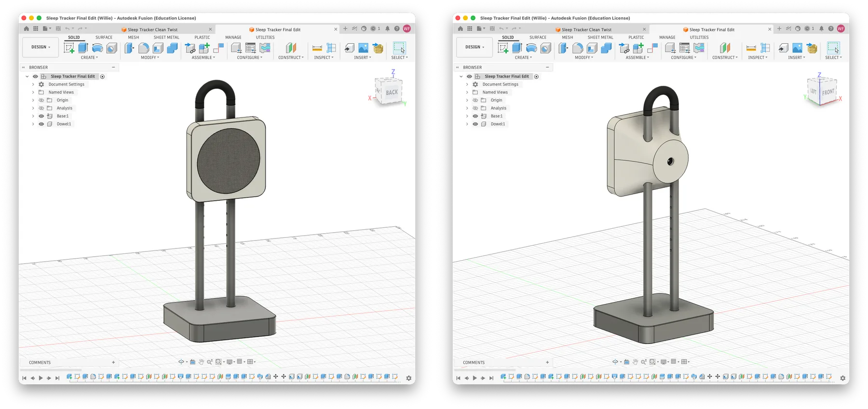This screenshot has width=868, height=409.
Task: Open the Help icon in right window
Action: (831, 29)
